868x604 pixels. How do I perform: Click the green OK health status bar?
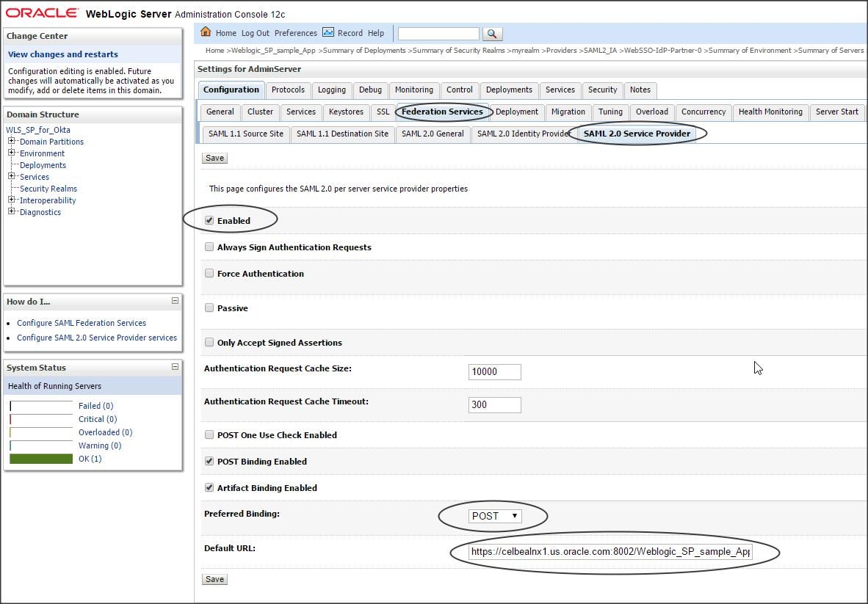(41, 459)
